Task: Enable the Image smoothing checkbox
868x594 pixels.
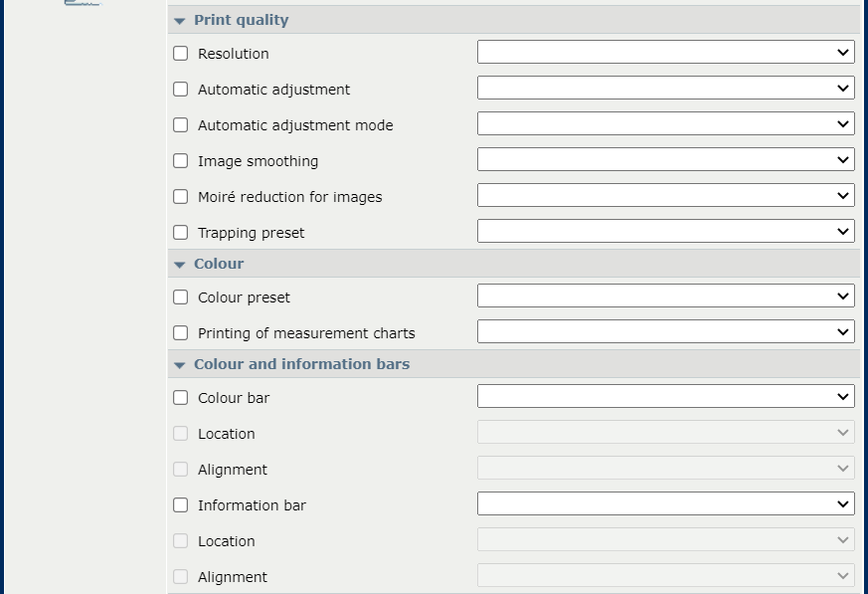Action: click(180, 161)
